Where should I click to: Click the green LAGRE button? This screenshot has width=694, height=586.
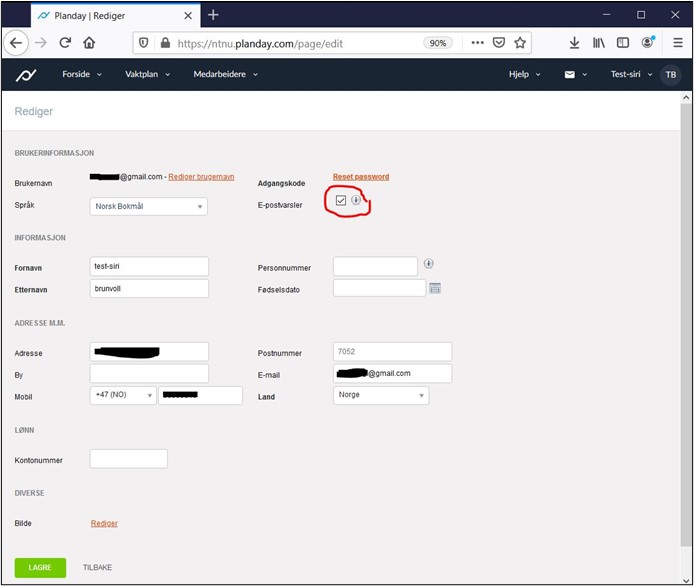click(x=40, y=568)
